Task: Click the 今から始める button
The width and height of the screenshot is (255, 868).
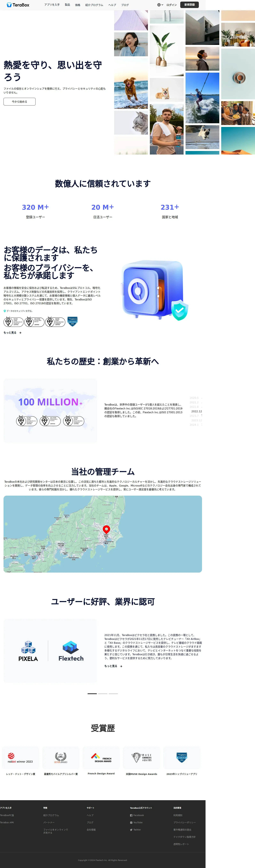Action: coord(20,101)
